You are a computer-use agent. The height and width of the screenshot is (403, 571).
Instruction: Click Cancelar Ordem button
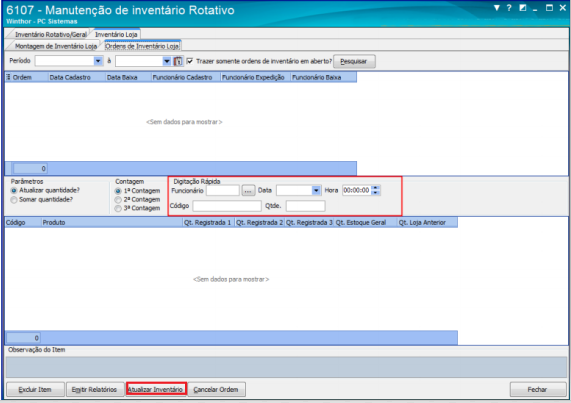tap(216, 390)
